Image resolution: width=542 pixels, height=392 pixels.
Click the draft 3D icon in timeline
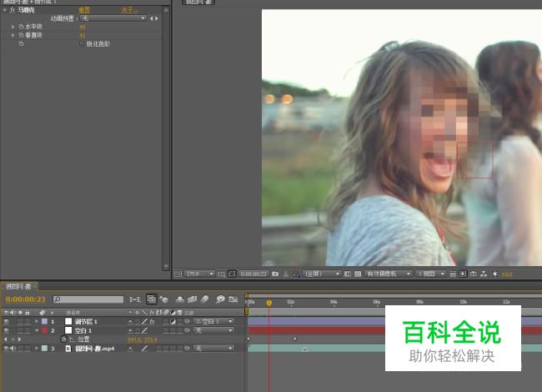pyautogui.click(x=165, y=299)
